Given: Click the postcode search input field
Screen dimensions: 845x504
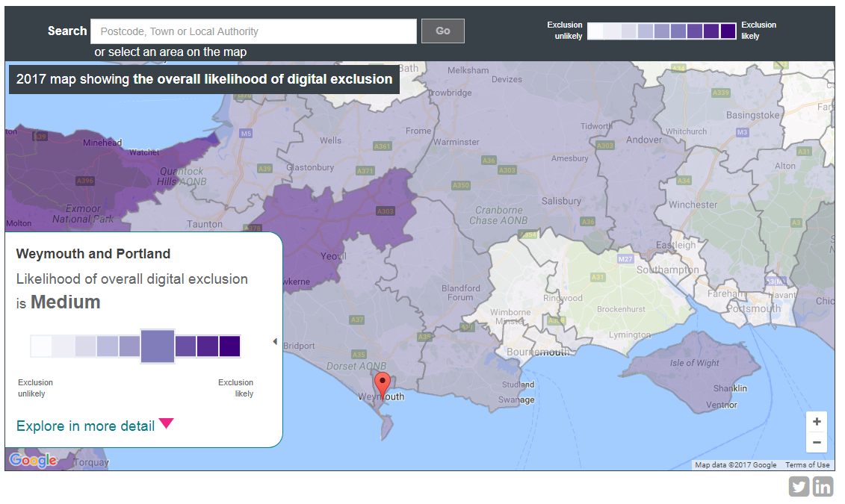Looking at the screenshot, I should [253, 31].
